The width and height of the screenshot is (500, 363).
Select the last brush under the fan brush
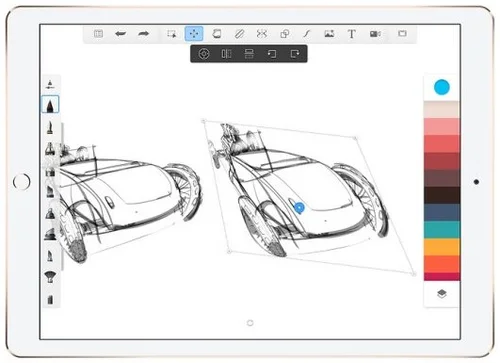point(50,299)
